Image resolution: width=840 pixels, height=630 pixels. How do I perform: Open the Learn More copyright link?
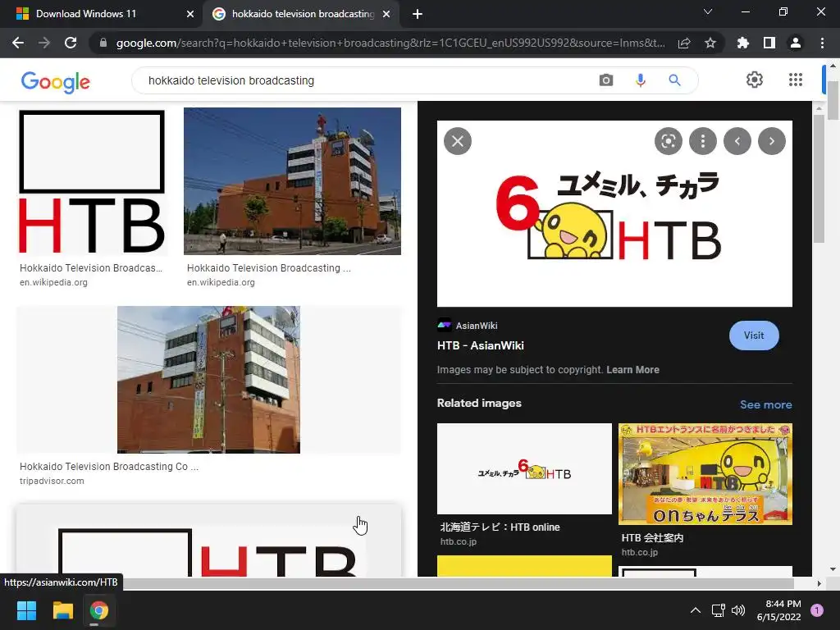(x=632, y=370)
